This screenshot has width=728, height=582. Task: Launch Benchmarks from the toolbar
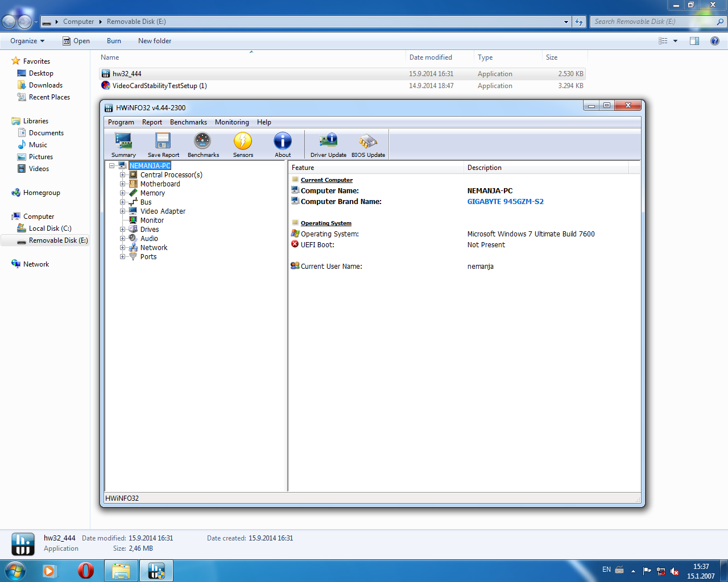click(203, 144)
